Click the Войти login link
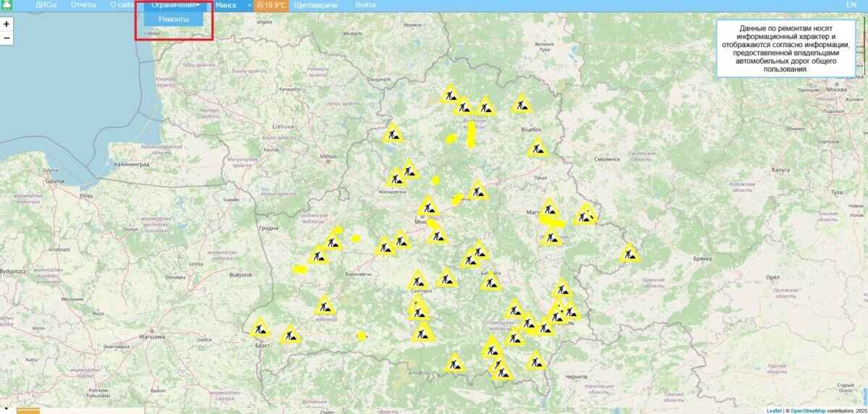 [x=365, y=5]
